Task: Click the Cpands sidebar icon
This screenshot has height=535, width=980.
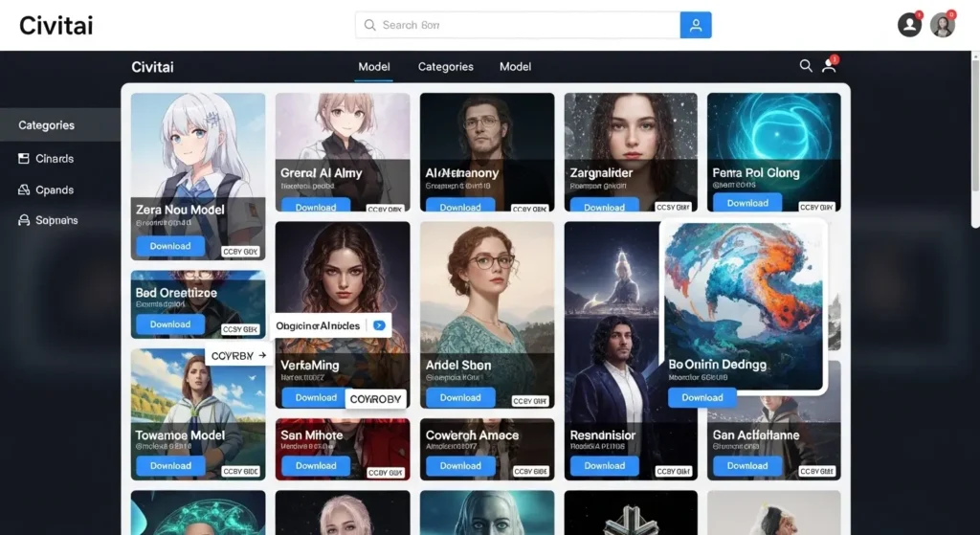Action: [25, 190]
